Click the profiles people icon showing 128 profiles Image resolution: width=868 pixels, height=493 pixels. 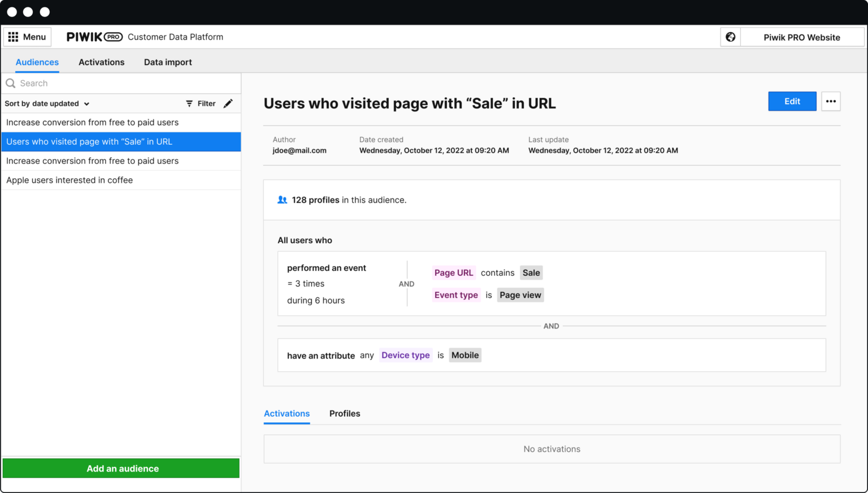click(x=282, y=200)
